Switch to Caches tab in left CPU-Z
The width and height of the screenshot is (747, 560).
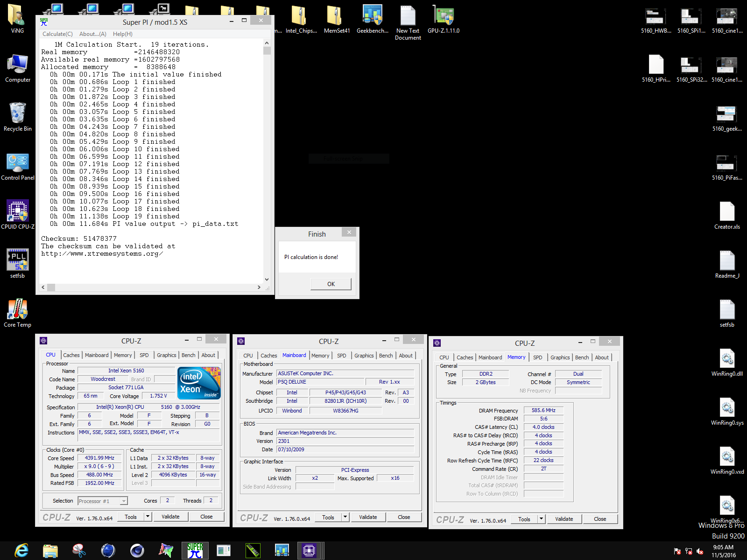pos(71,355)
